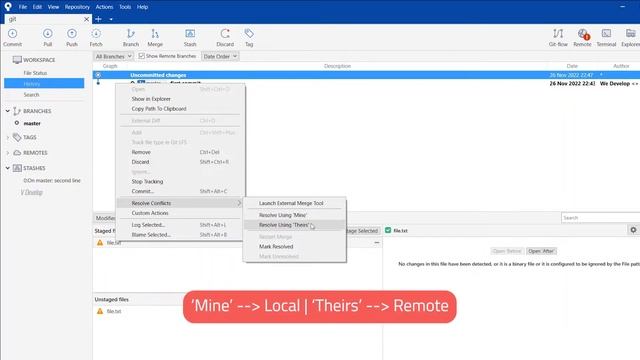Click the TAGS icon in sidebar

tap(17, 137)
